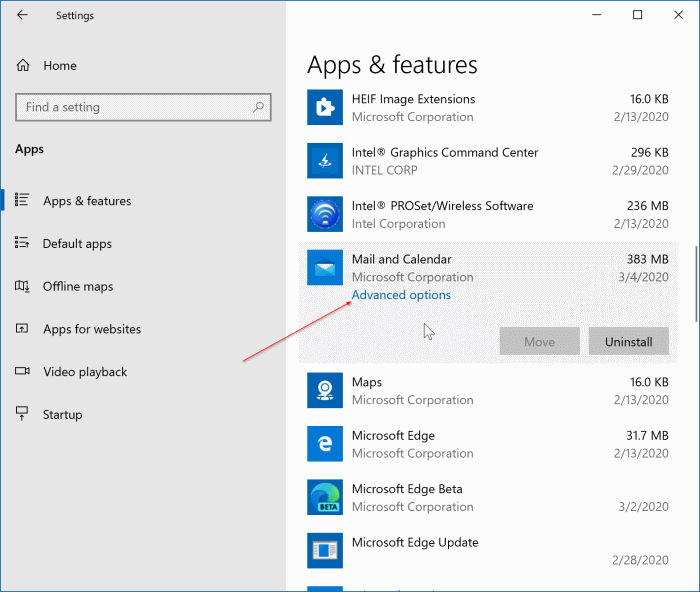Viewport: 700px width, 592px height.
Task: Click the 31.7 MB size value
Action: click(x=647, y=436)
